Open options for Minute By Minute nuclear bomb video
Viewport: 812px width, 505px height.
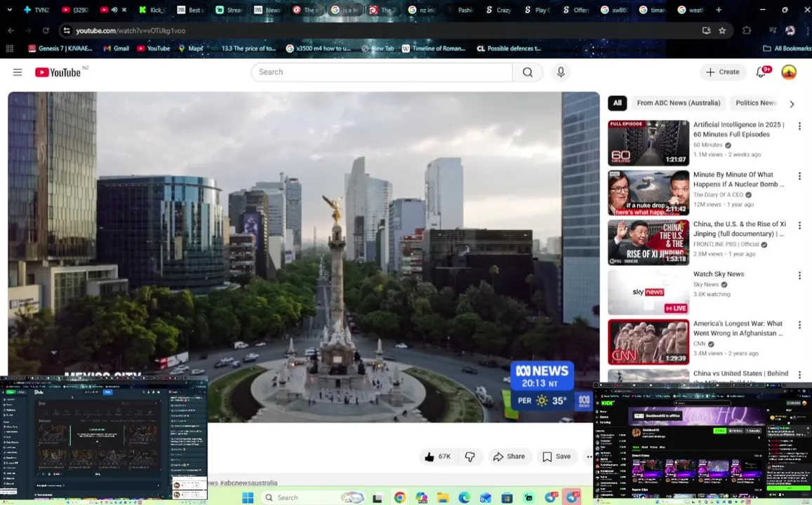799,176
